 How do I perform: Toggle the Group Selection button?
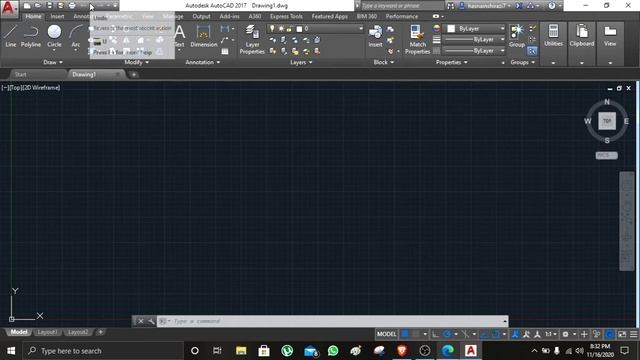[x=532, y=51]
